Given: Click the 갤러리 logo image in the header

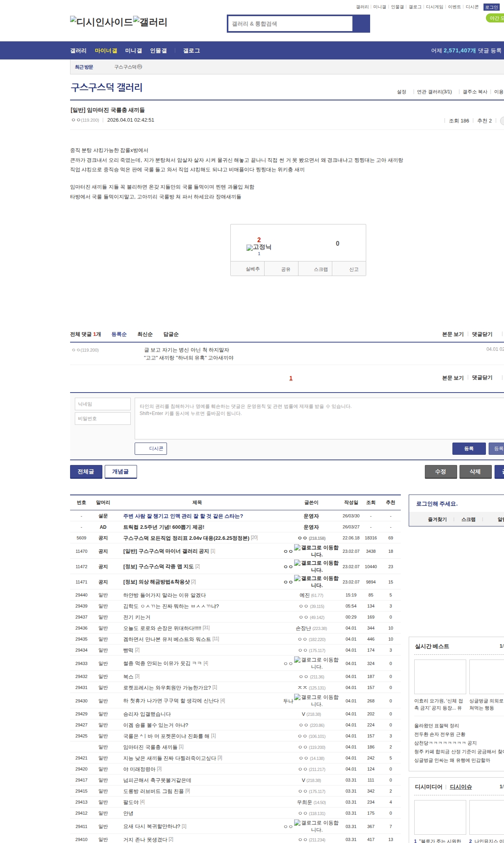Looking at the screenshot, I should (150, 22).
